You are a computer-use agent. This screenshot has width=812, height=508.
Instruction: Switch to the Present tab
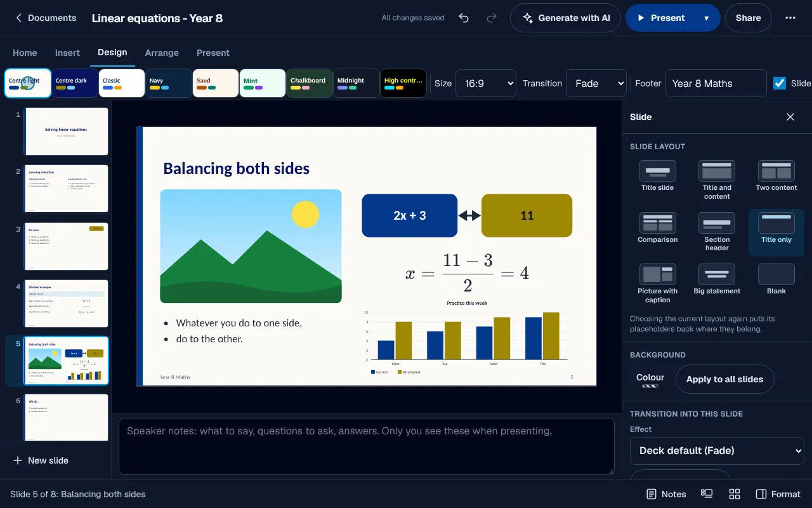(213, 53)
